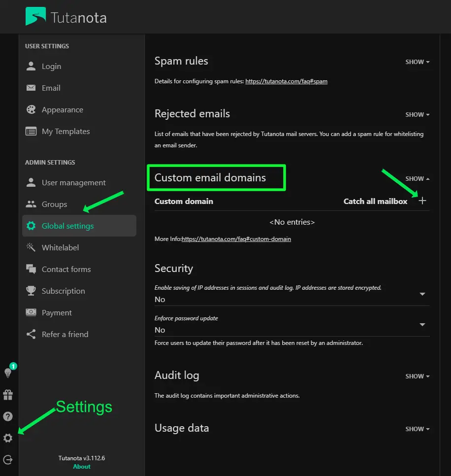
Task: Click the Contact forms chat icon
Action: [31, 269]
